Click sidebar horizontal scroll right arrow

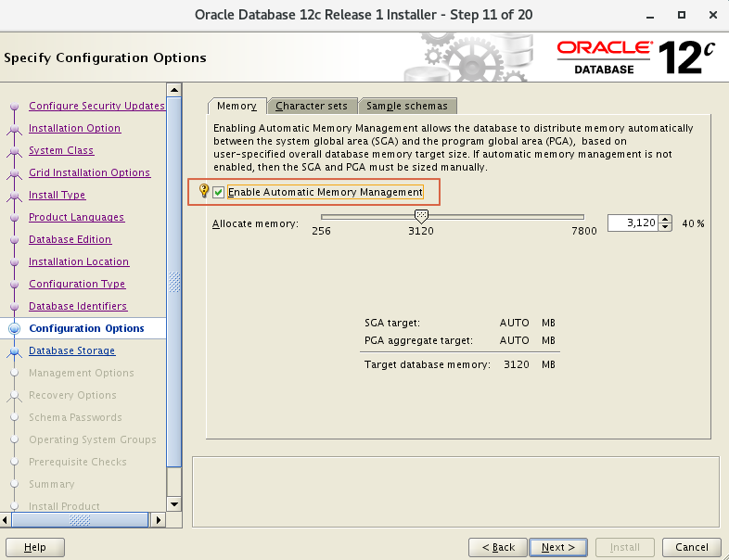(158, 520)
